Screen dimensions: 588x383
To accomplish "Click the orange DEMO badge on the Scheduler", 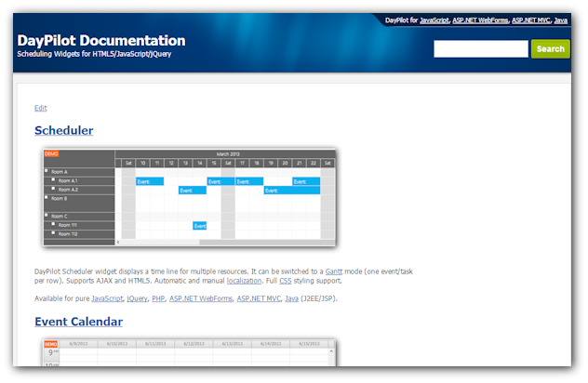I will click(x=51, y=153).
